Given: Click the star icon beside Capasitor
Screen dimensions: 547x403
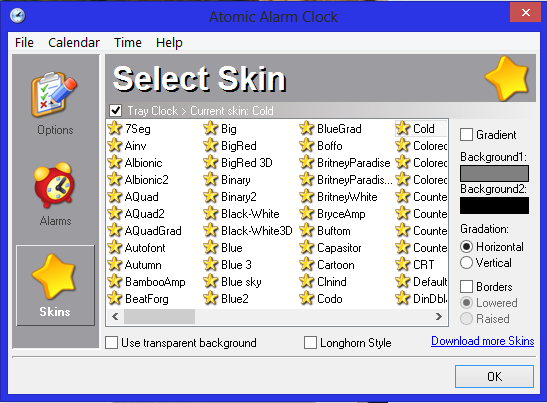Looking at the screenshot, I should 307,247.
